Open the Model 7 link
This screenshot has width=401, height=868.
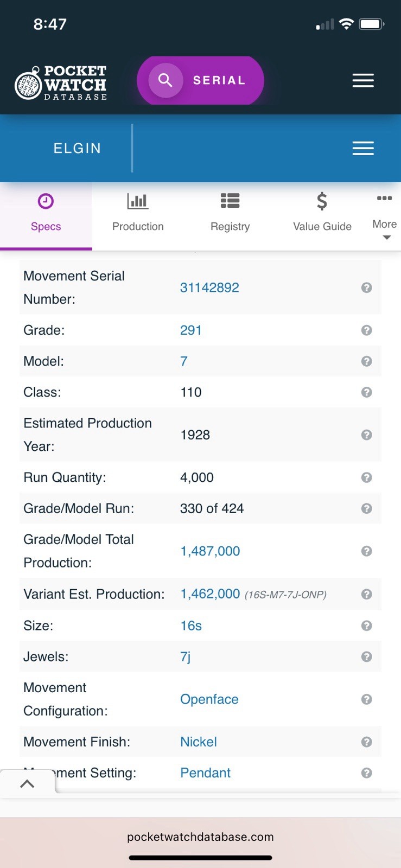184,361
